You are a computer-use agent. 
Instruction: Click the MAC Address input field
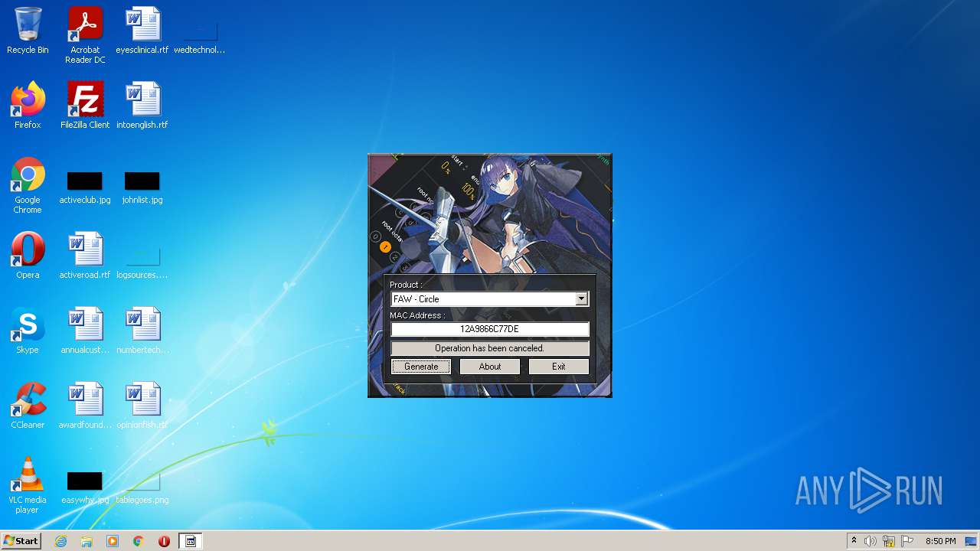click(x=490, y=329)
